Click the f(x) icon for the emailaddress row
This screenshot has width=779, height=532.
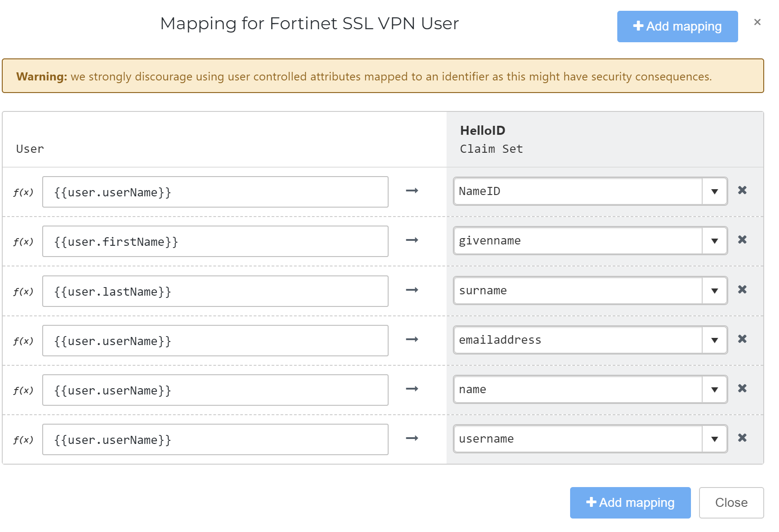[x=23, y=341]
